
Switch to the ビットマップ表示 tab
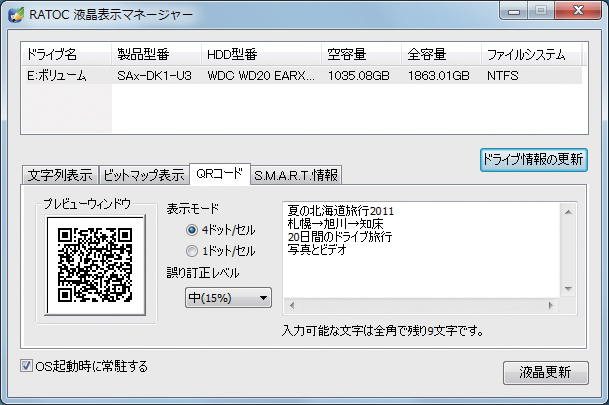(x=144, y=175)
